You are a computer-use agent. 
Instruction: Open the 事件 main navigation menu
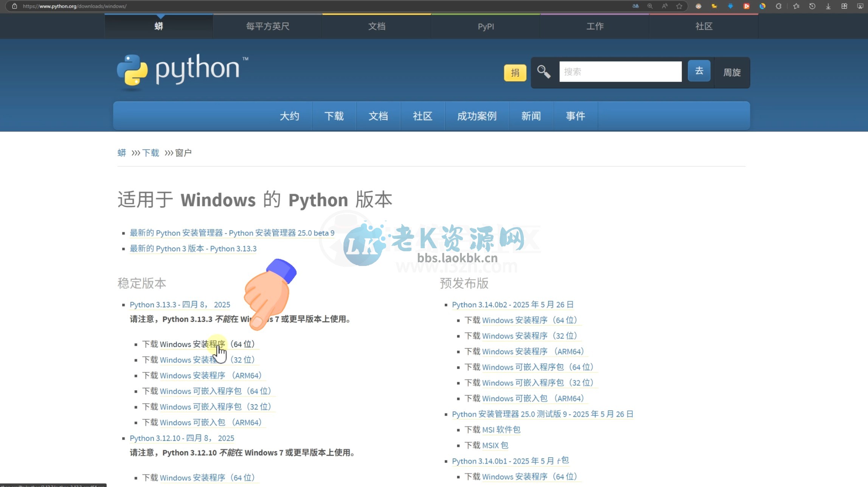click(575, 116)
